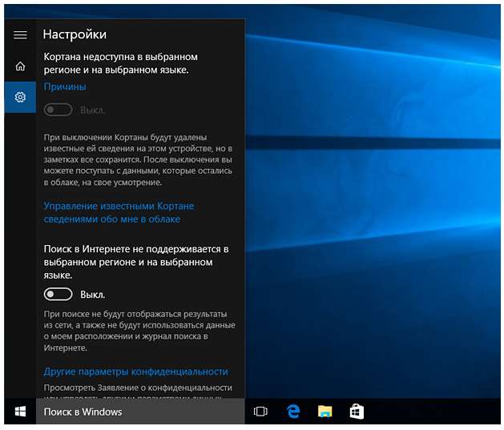Launch Microsoft Edge from taskbar

point(293,412)
